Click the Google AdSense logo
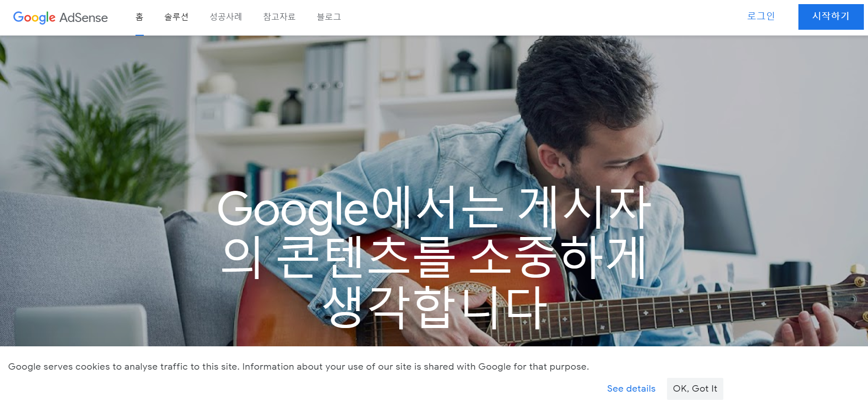 click(60, 17)
